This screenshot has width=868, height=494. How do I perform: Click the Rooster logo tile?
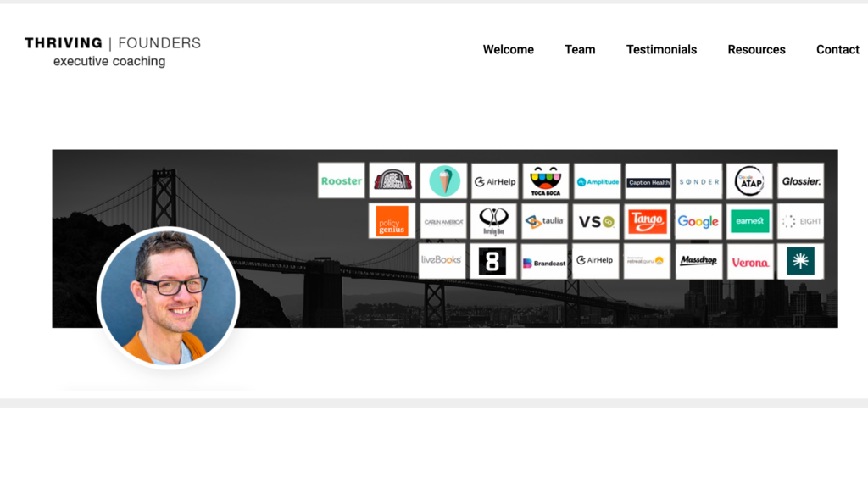coord(342,180)
